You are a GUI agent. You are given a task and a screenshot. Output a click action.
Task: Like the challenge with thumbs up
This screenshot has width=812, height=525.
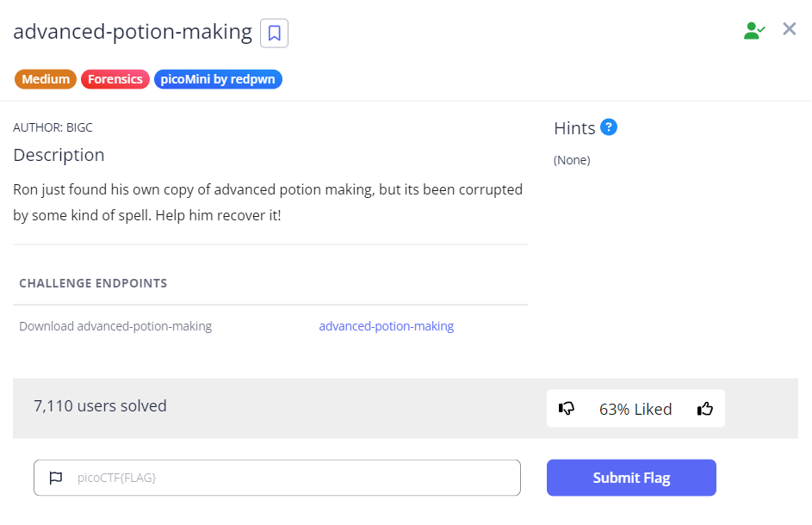click(705, 409)
